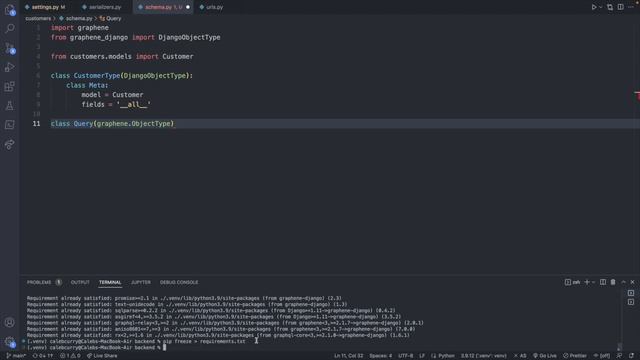Click the terminal vertical scrollbar
This screenshot has width=640, height=360.
pos(620,347)
